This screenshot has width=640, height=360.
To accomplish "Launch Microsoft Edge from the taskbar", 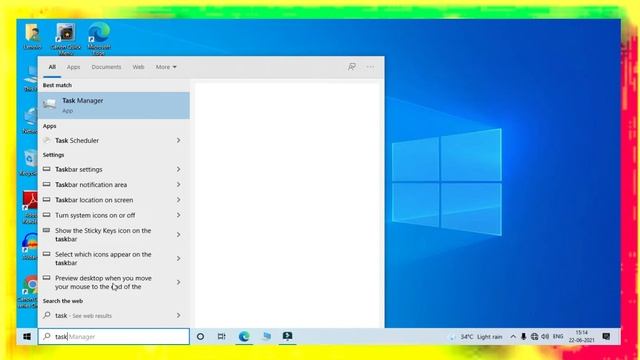I will 244,336.
